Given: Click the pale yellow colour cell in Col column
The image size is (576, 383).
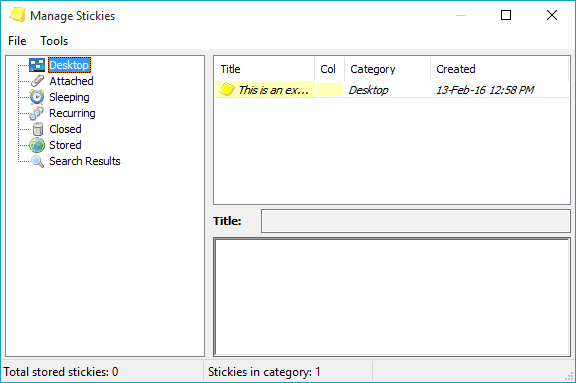Looking at the screenshot, I should click(x=330, y=90).
